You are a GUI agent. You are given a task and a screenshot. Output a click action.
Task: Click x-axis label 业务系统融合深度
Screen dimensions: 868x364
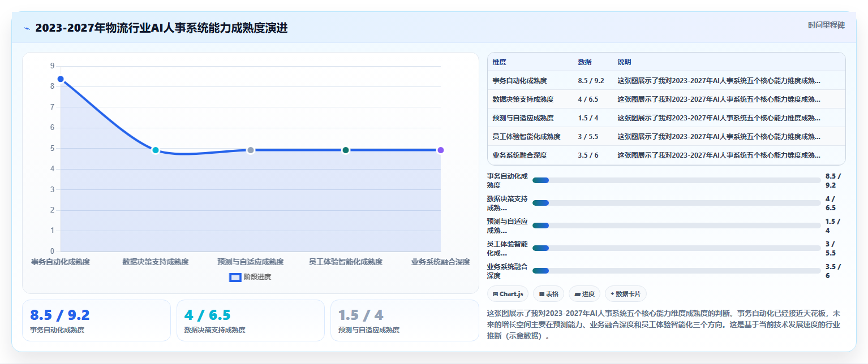pyautogui.click(x=441, y=262)
